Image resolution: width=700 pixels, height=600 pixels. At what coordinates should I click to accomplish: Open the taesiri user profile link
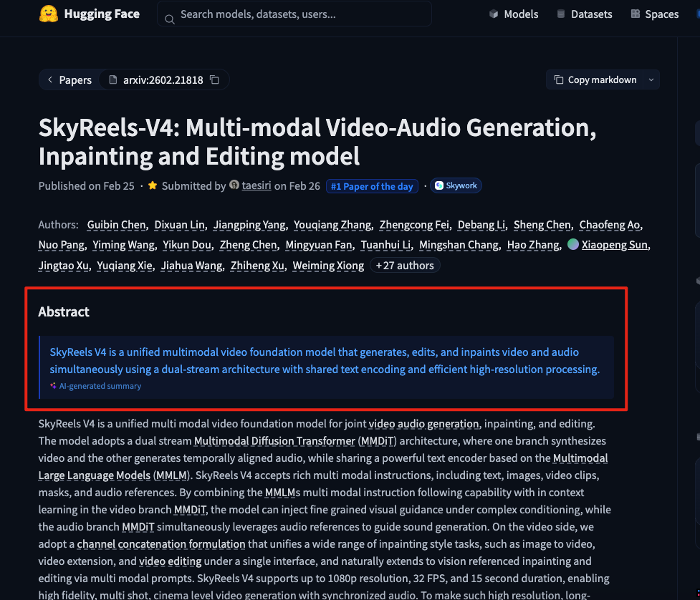(256, 186)
